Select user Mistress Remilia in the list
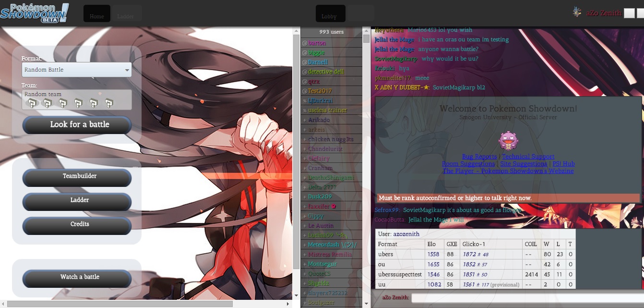The image size is (644, 308). pos(332,255)
